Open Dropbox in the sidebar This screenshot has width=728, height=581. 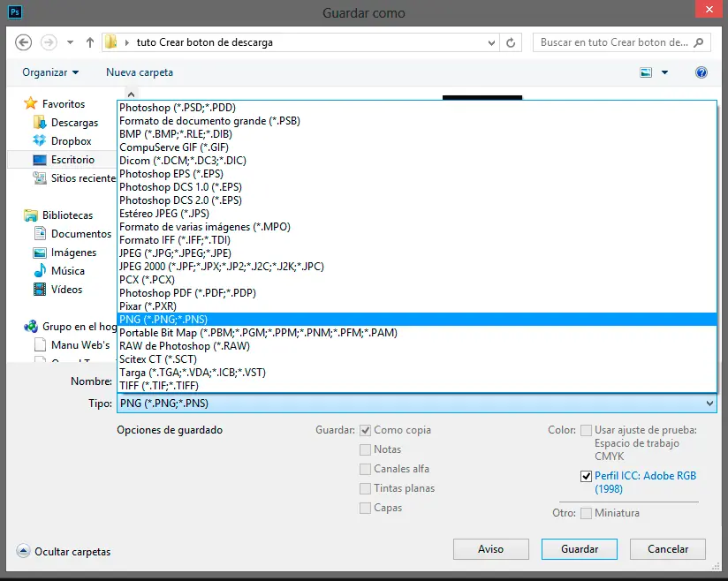pos(71,141)
